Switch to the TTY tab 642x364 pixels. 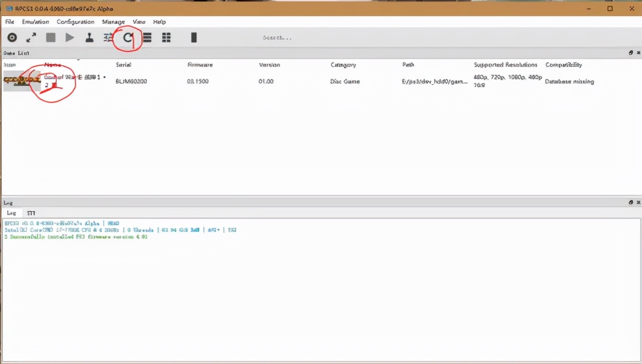coord(31,213)
